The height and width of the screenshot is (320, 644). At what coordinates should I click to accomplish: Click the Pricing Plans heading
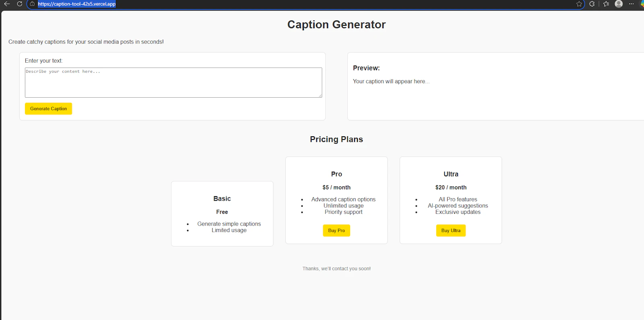[x=336, y=139]
